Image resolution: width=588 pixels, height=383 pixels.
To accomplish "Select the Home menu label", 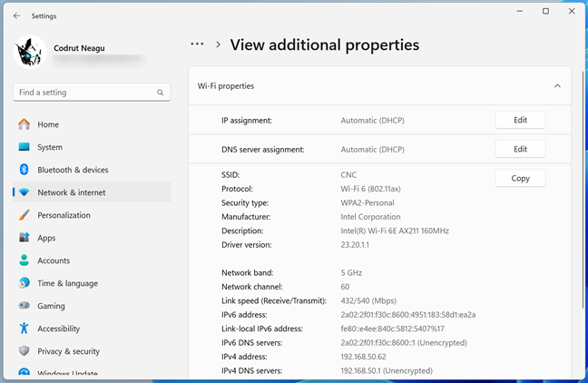I will click(48, 124).
